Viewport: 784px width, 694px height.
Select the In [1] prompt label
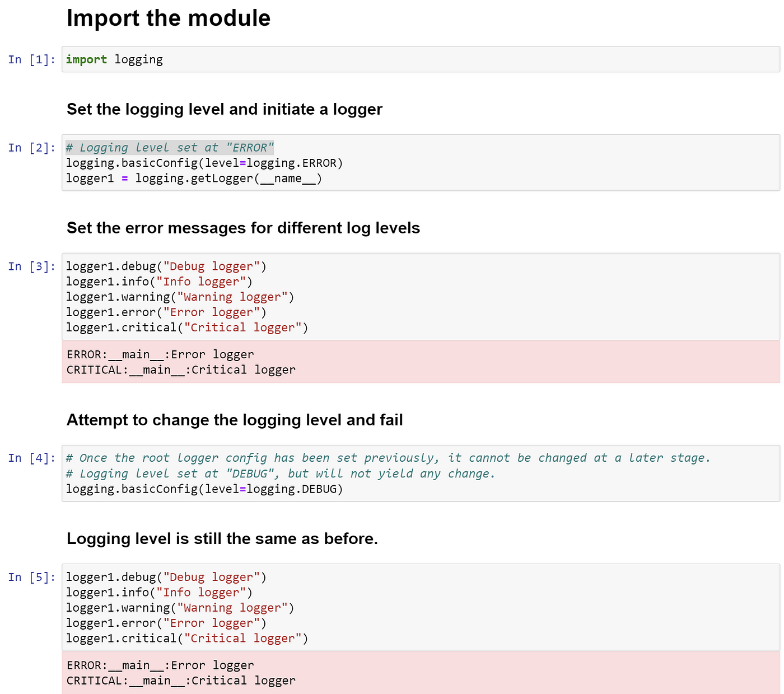(x=32, y=59)
